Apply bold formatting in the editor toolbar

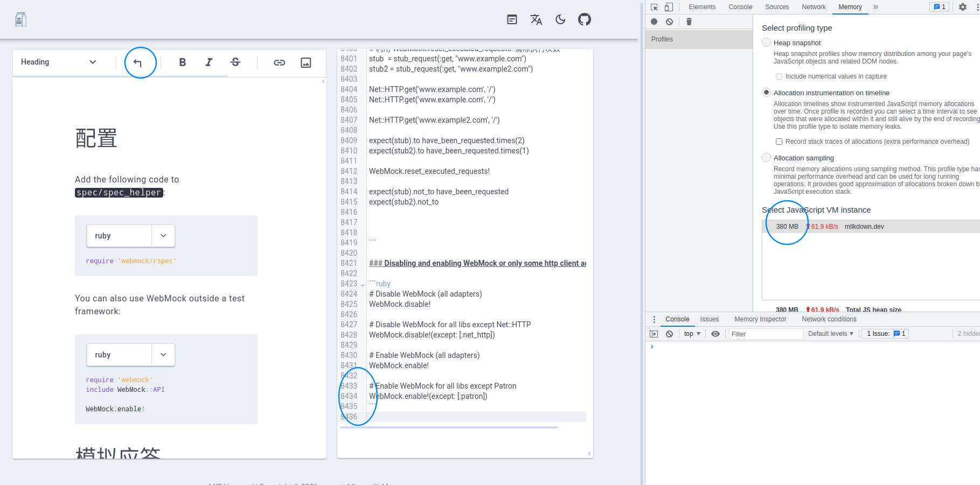[x=182, y=62]
